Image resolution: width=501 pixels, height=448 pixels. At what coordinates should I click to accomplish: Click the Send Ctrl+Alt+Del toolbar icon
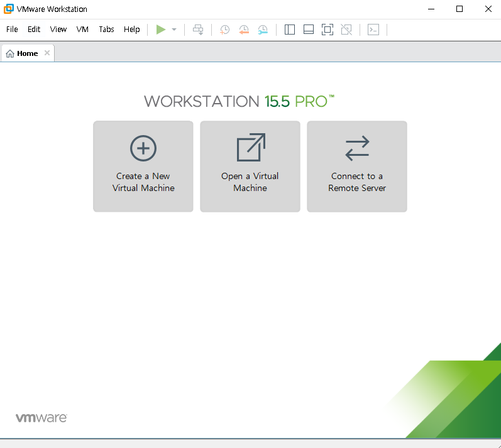pos(198,30)
